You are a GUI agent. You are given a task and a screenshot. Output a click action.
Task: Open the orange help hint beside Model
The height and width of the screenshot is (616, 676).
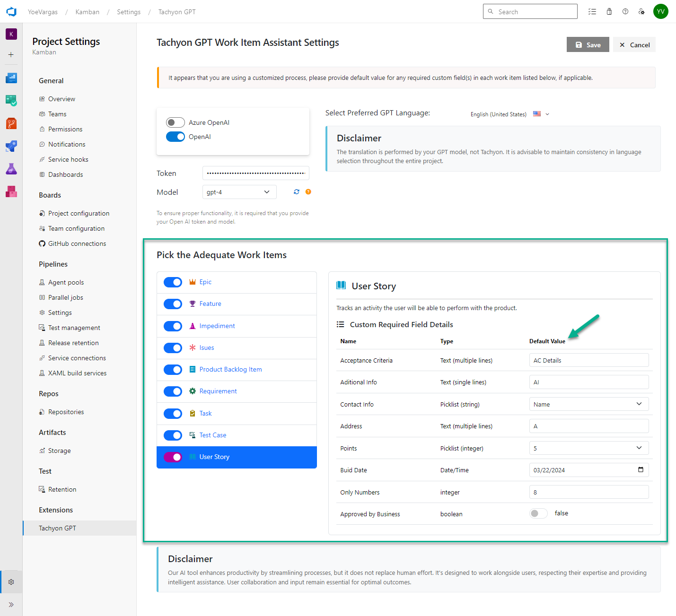pyautogui.click(x=308, y=192)
